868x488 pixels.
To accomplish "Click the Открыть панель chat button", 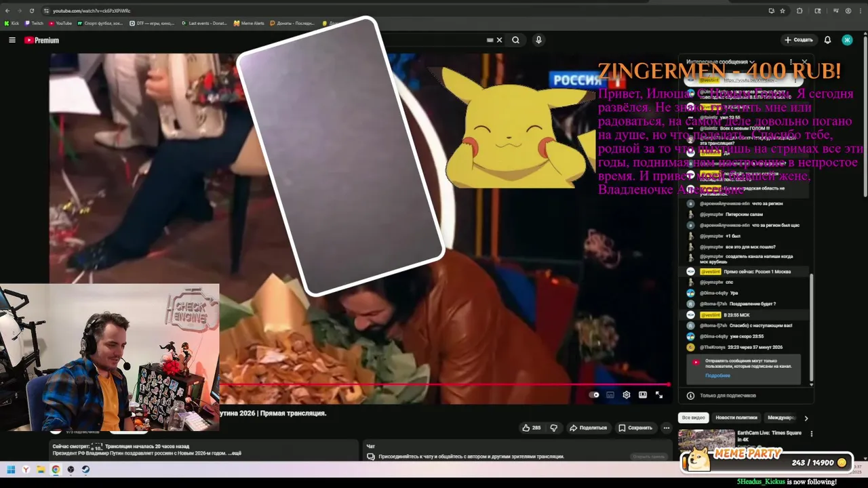I will (648, 456).
